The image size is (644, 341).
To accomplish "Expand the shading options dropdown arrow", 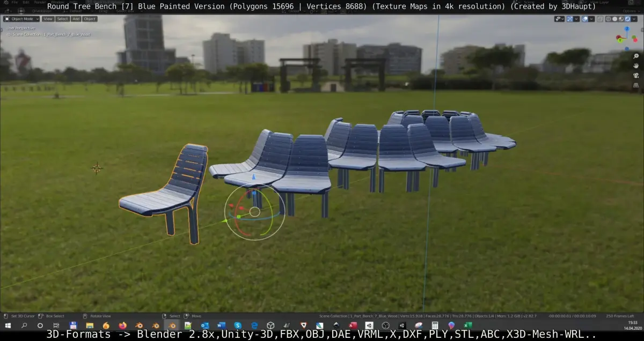I will pyautogui.click(x=634, y=19).
